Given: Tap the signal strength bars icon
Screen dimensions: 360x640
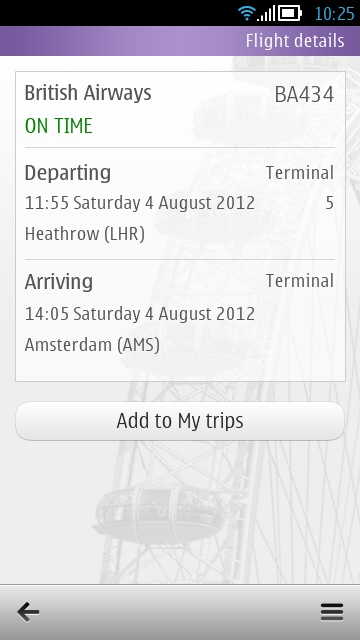Looking at the screenshot, I should (267, 13).
